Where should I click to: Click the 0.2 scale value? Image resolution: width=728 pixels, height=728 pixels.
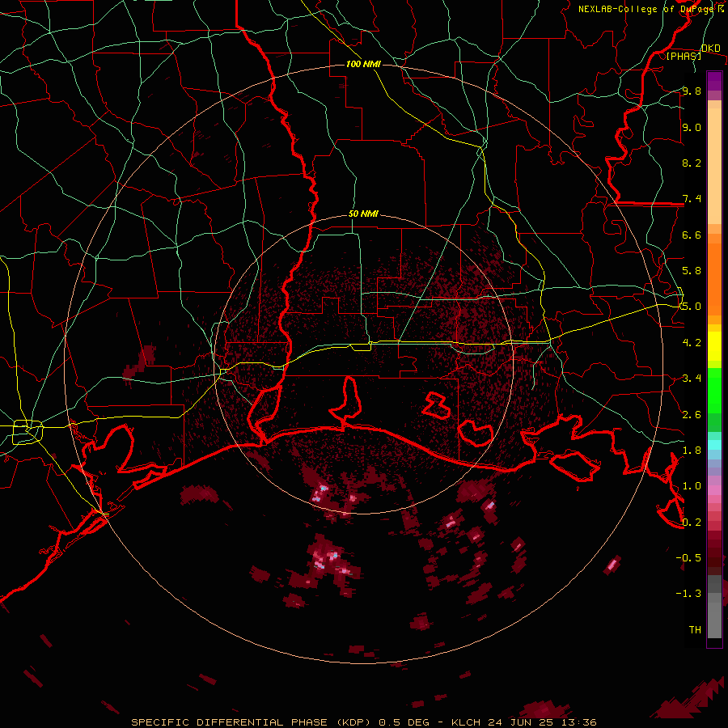[x=692, y=522]
